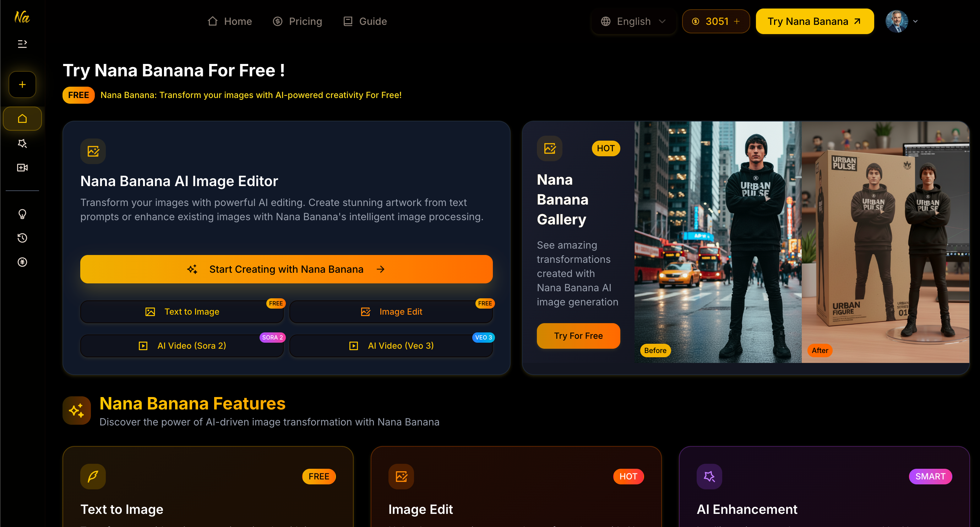Viewport: 980px width, 527px height.
Task: Open billing via the currency icon in sidebar
Action: pos(22,262)
